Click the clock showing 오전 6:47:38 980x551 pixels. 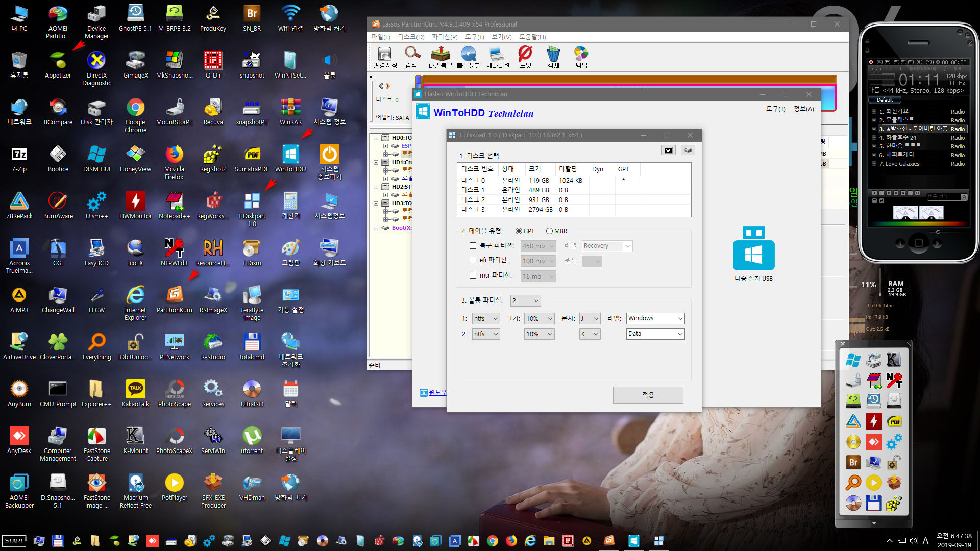tap(954, 536)
